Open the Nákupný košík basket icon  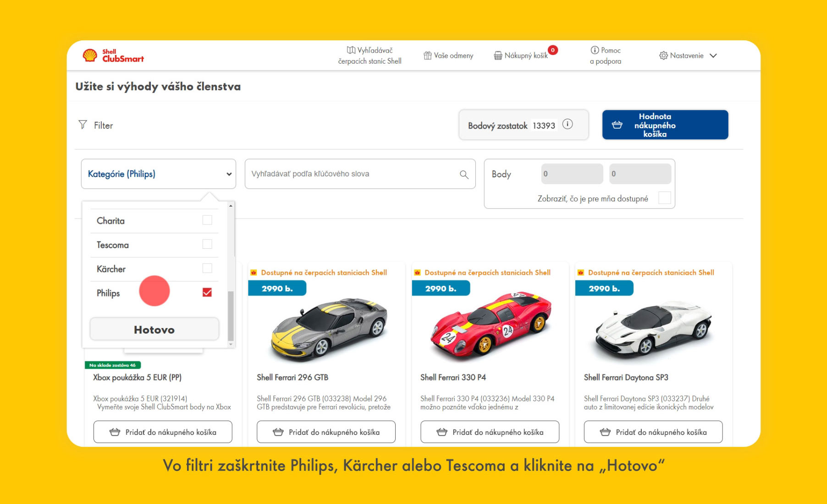(498, 55)
